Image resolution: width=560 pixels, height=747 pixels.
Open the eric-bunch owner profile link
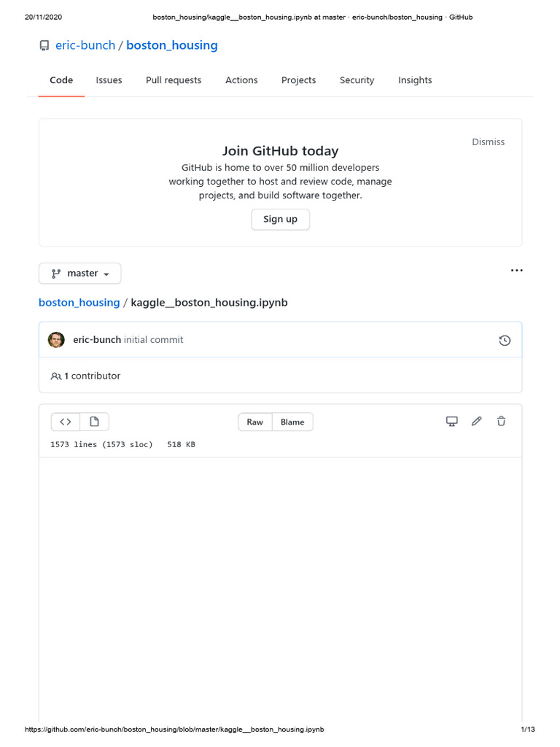[85, 45]
